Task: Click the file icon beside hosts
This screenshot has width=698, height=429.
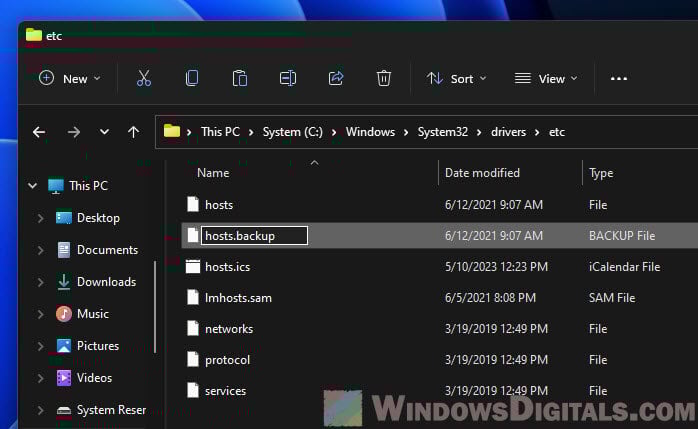Action: pyautogui.click(x=193, y=204)
